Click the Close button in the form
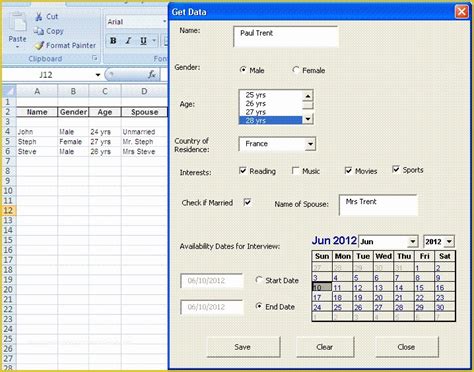 (407, 347)
